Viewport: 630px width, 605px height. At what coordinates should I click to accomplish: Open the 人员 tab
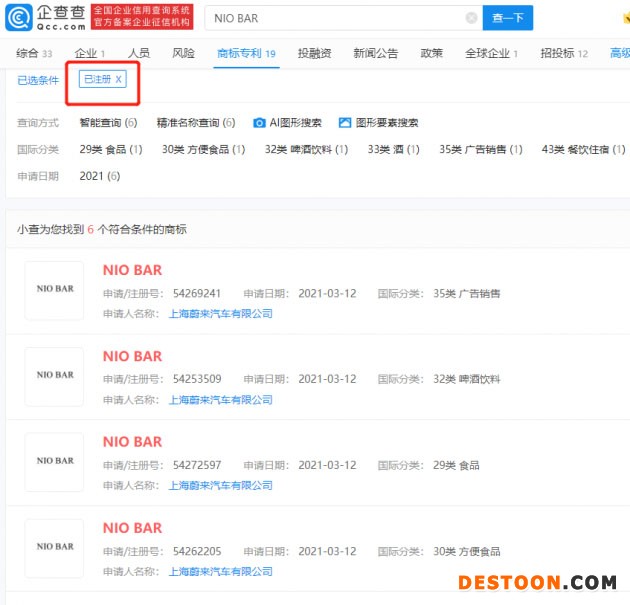(139, 53)
